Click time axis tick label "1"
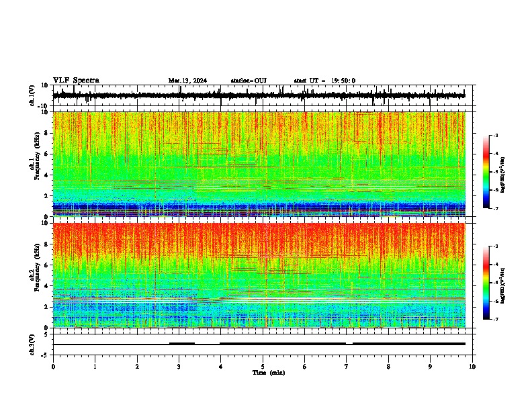532x411 pixels. pyautogui.click(x=95, y=367)
